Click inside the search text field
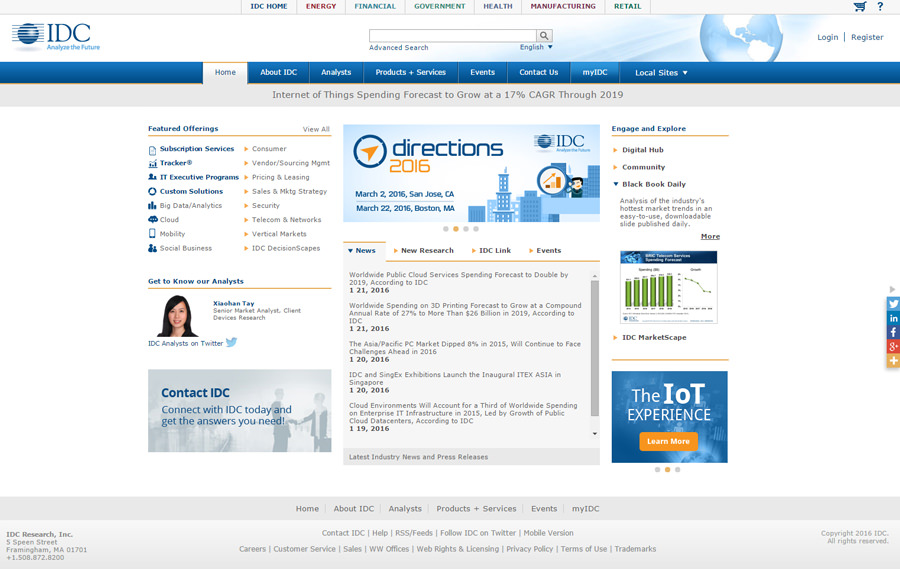 tap(452, 36)
